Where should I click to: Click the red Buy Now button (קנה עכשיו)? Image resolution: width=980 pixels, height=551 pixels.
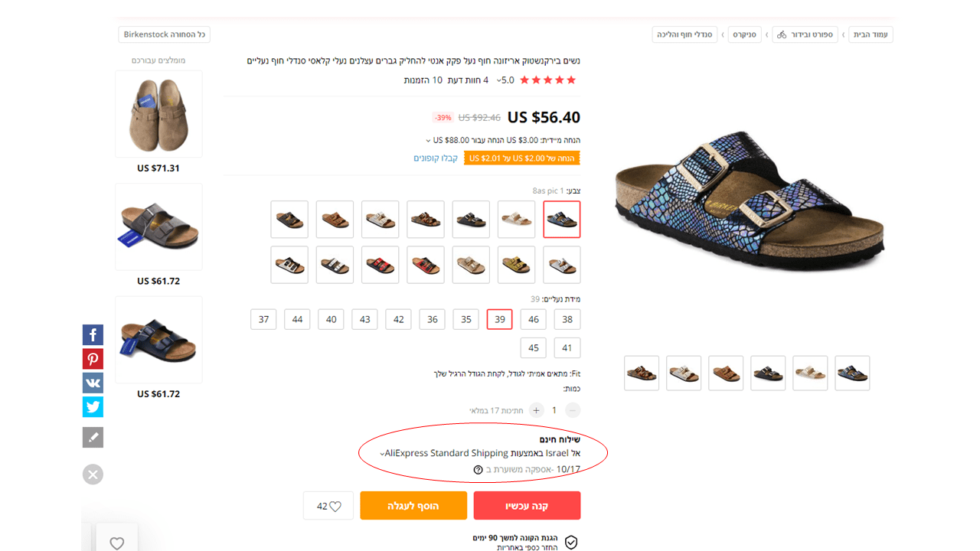(x=527, y=506)
